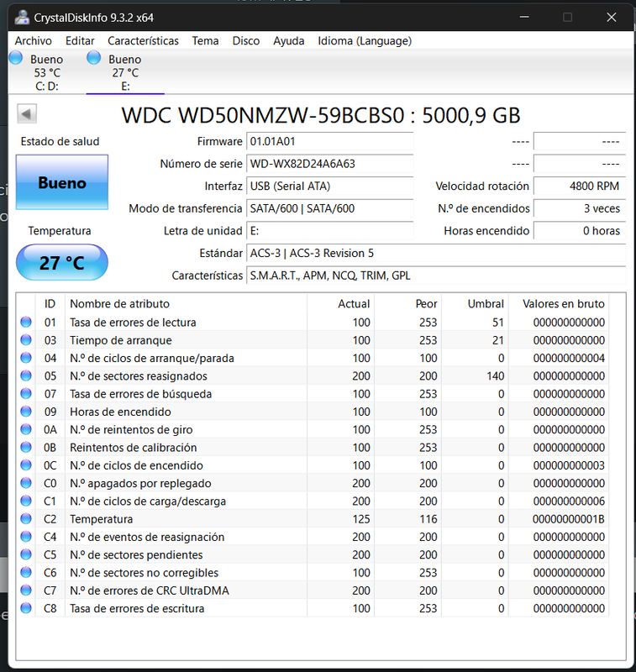Click status orb for Tasa de errores de búsqueda
Viewport: 636px width, 672px height.
click(26, 393)
